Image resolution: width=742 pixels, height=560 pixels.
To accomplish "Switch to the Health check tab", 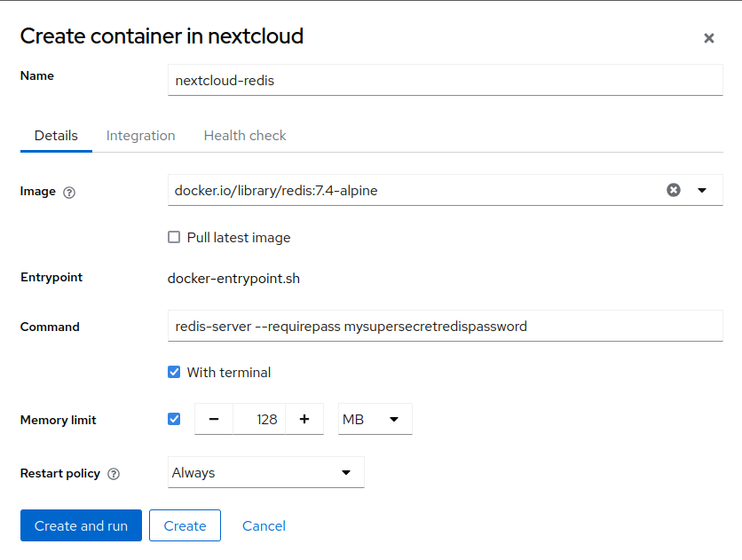I will (245, 136).
